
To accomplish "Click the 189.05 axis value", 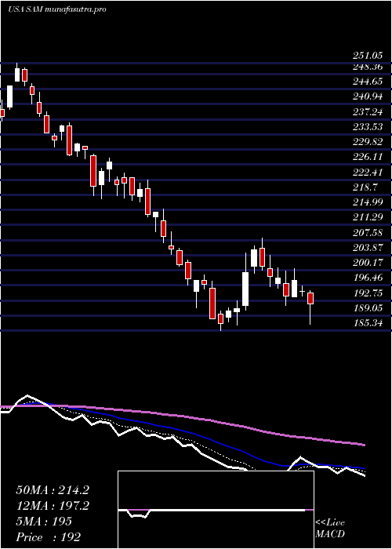I will pyautogui.click(x=367, y=307).
